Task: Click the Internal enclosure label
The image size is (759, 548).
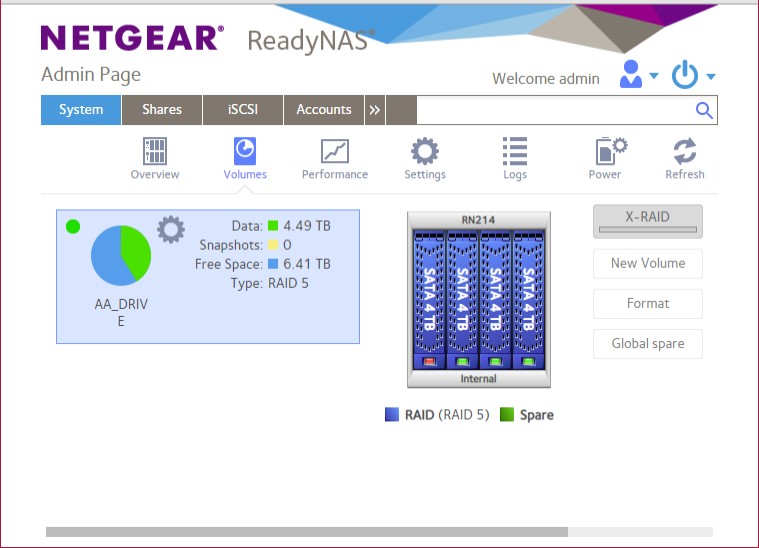Action: pos(478,379)
